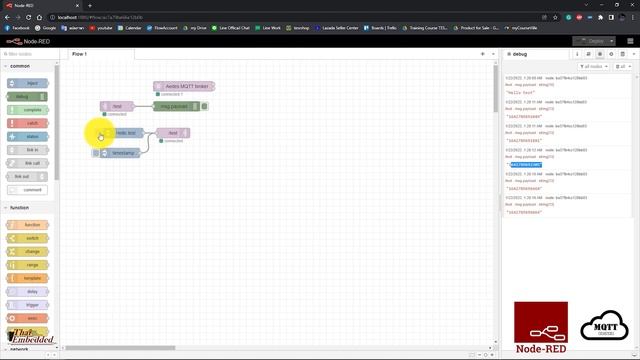640x360 pixels.
Task: Select the timestamp inject node on canvas
Action: point(120,153)
